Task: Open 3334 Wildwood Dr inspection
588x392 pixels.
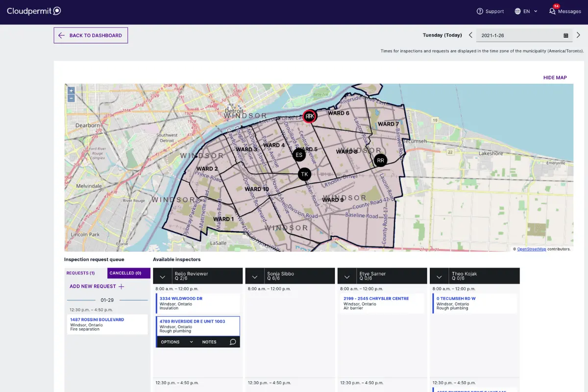Action: point(181,298)
